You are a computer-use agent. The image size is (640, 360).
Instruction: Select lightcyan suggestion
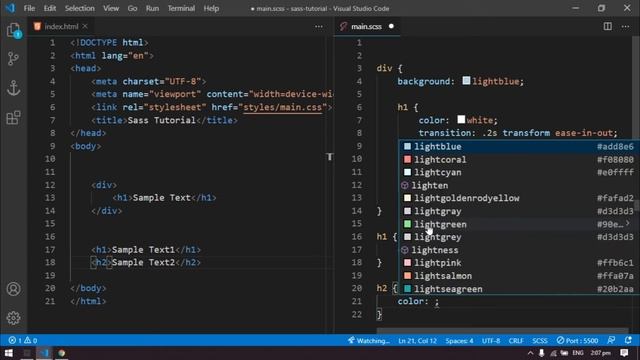pos(519,172)
